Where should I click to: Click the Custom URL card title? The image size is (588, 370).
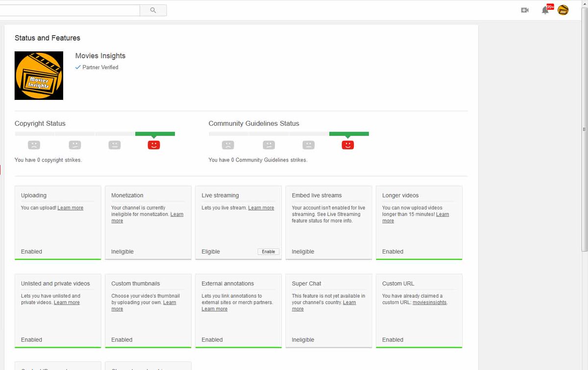point(398,283)
